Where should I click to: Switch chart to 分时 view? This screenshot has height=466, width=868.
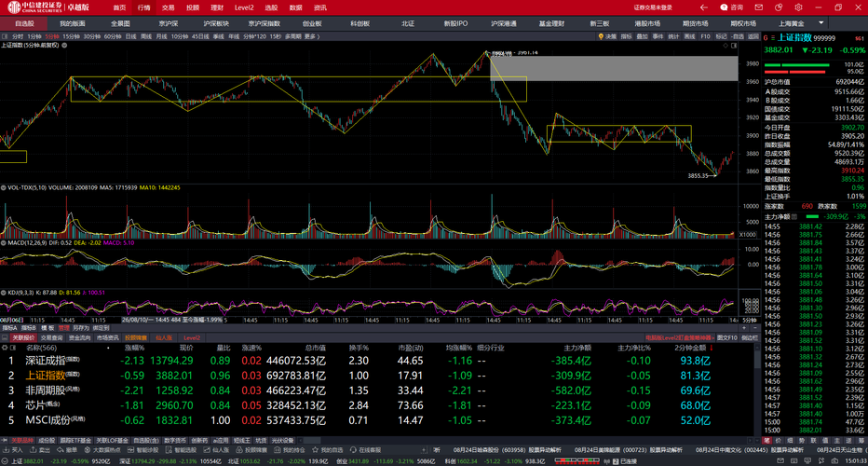click(x=18, y=36)
